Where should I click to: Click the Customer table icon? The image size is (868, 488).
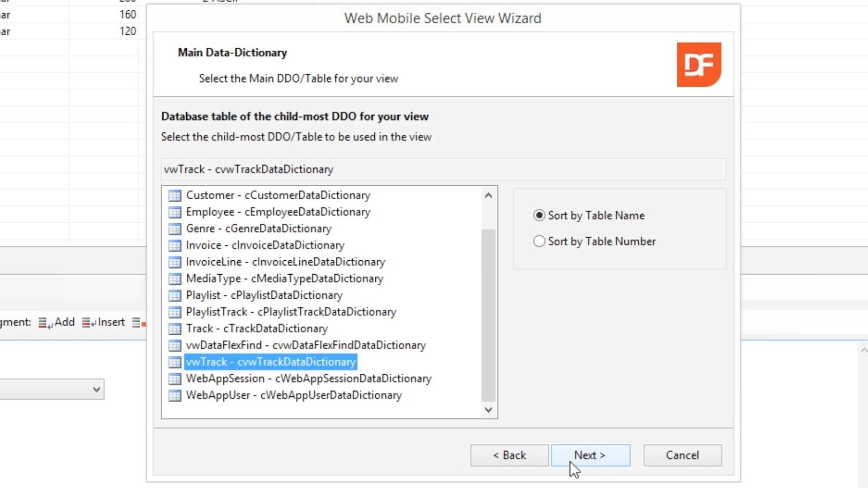(175, 196)
